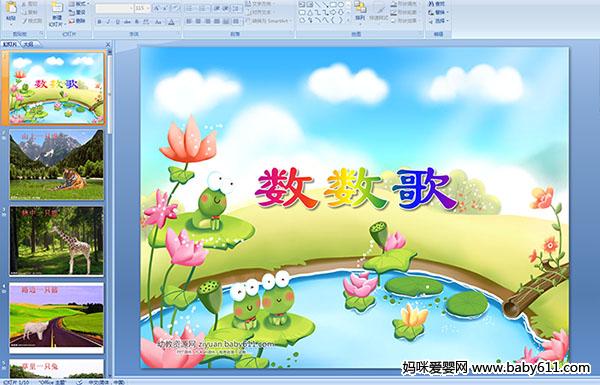Click Shape Effects (形状效果) button

[x=406, y=21]
